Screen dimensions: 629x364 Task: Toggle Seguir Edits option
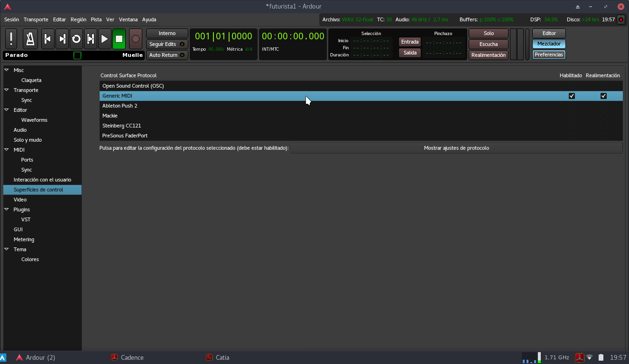167,44
